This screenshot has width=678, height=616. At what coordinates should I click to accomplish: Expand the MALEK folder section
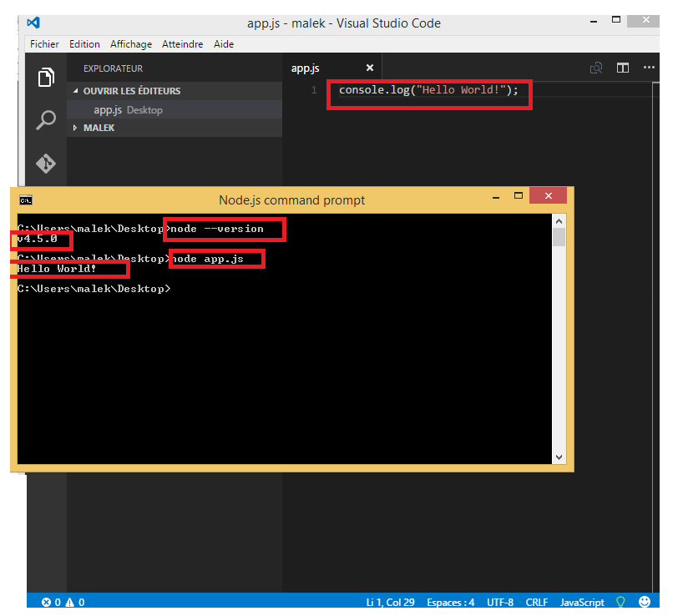coord(75,128)
